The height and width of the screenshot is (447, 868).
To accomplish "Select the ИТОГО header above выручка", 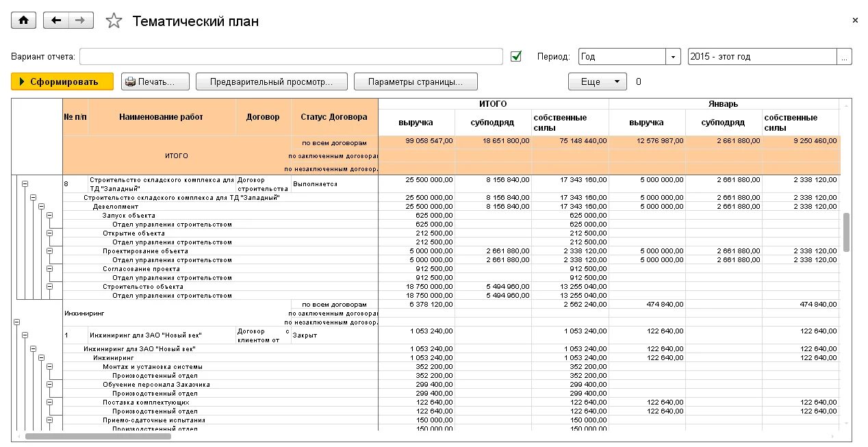I will 493,104.
